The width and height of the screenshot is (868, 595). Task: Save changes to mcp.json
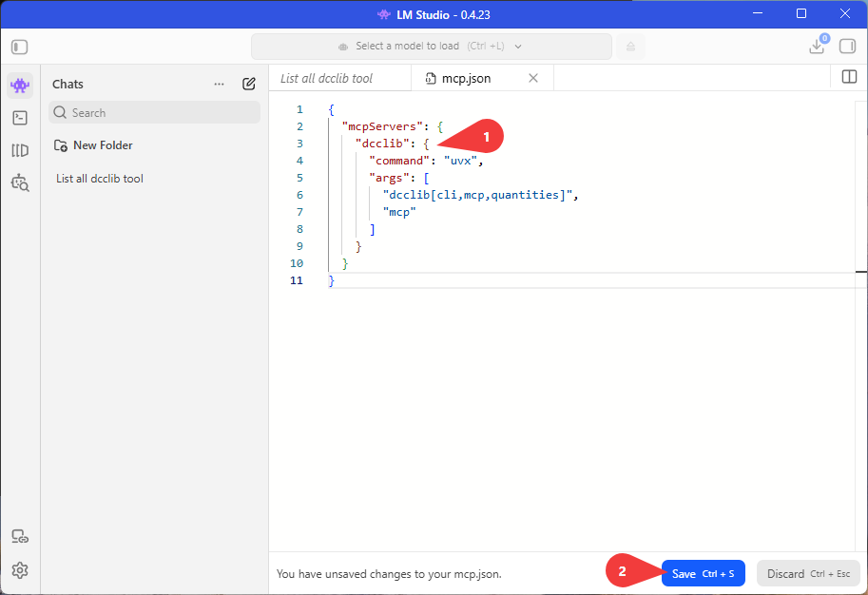703,574
